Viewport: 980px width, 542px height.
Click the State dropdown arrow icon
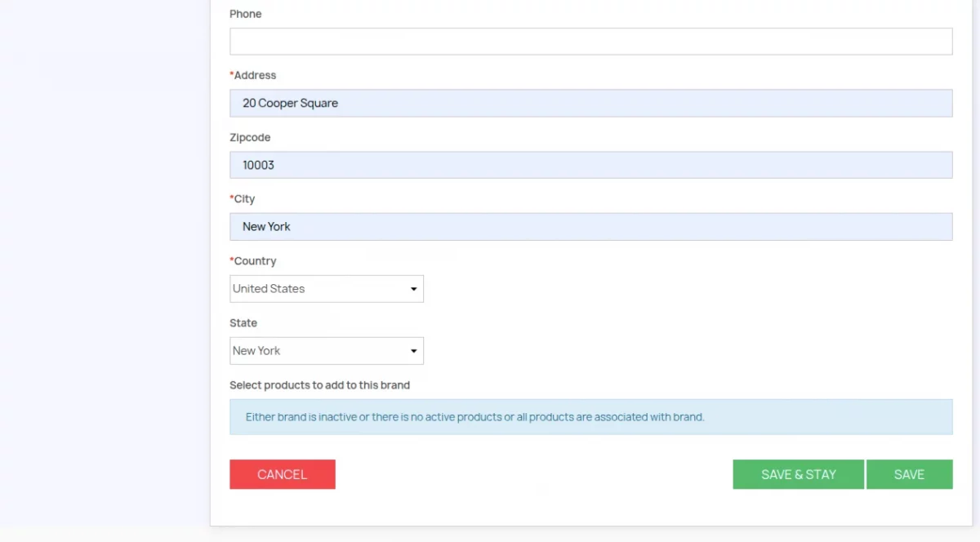click(x=413, y=351)
